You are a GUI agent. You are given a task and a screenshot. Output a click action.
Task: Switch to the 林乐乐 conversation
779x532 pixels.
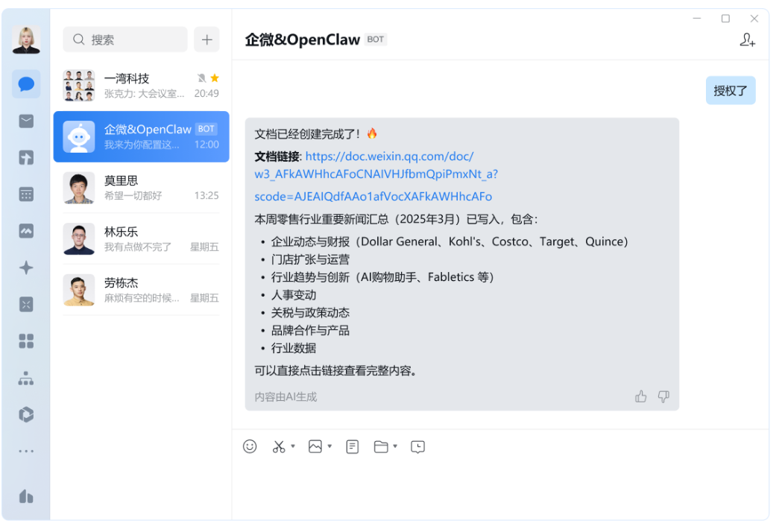click(x=140, y=240)
